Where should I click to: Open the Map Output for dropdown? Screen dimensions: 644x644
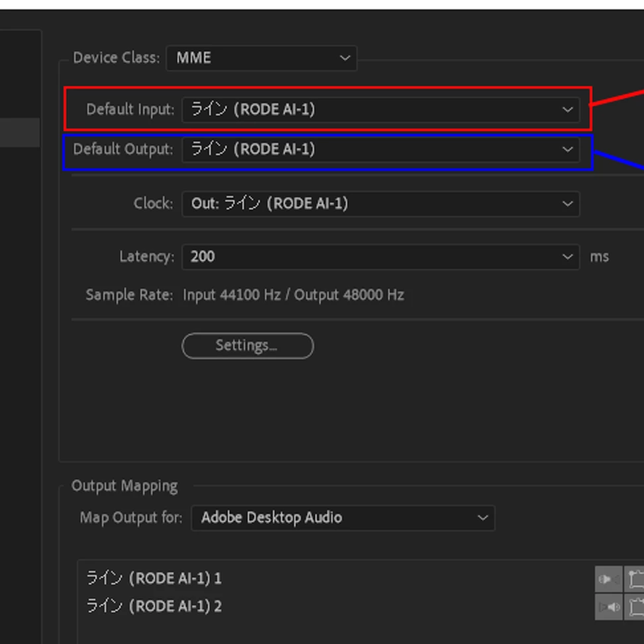343,518
